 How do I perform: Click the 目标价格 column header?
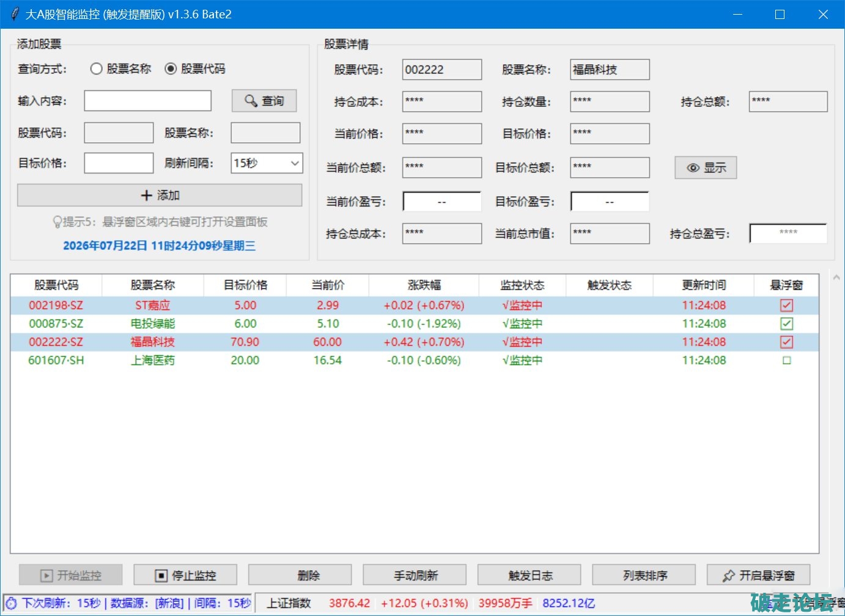(x=245, y=285)
